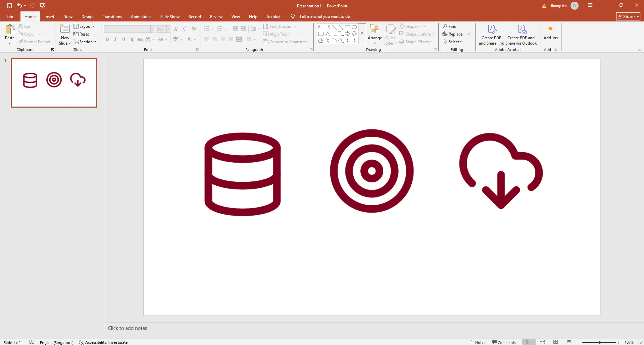Select the Text Box shape in gallery
Image resolution: width=644 pixels, height=345 pixels.
pyautogui.click(x=320, y=27)
